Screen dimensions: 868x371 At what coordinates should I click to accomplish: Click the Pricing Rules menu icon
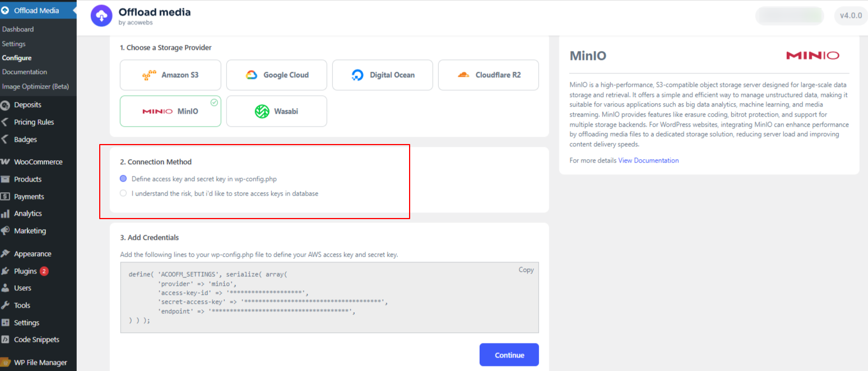click(6, 122)
